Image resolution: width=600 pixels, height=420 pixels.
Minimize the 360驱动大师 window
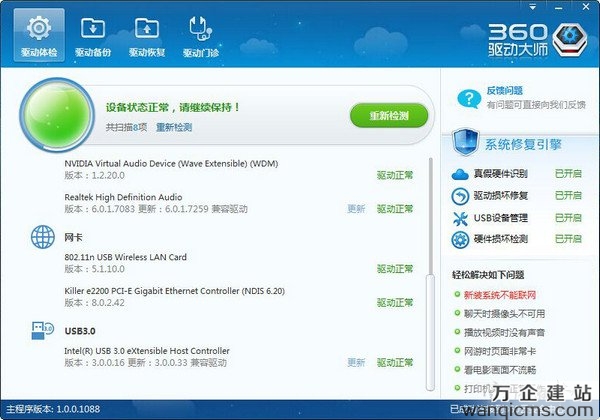559,7
